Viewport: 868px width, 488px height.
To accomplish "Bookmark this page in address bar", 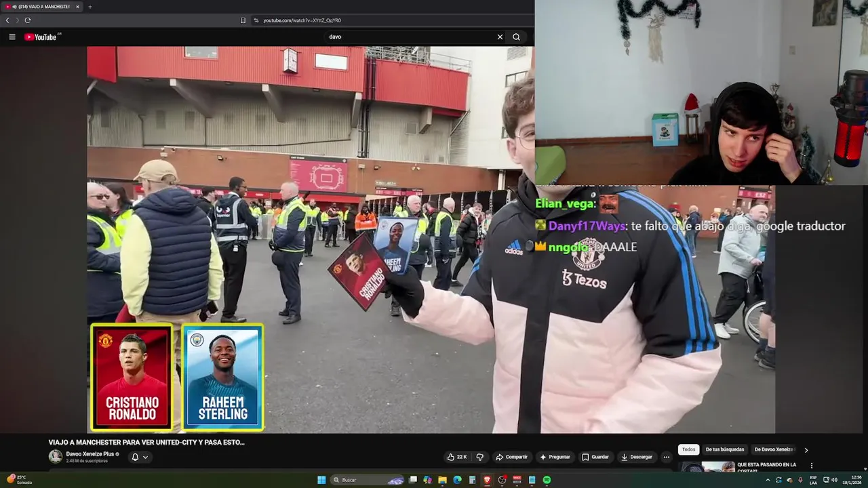I will coord(243,20).
